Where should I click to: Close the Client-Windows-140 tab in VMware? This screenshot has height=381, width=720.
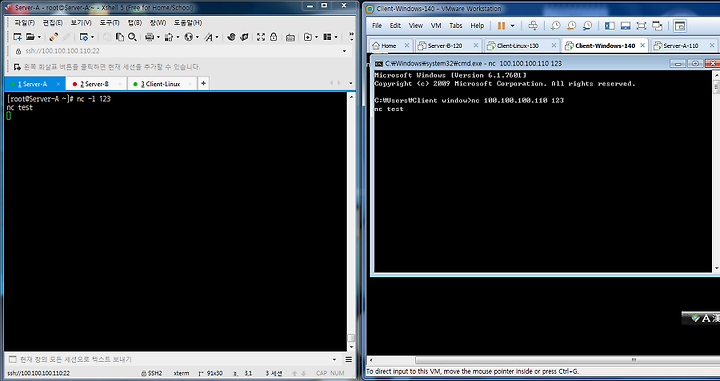pyautogui.click(x=642, y=45)
